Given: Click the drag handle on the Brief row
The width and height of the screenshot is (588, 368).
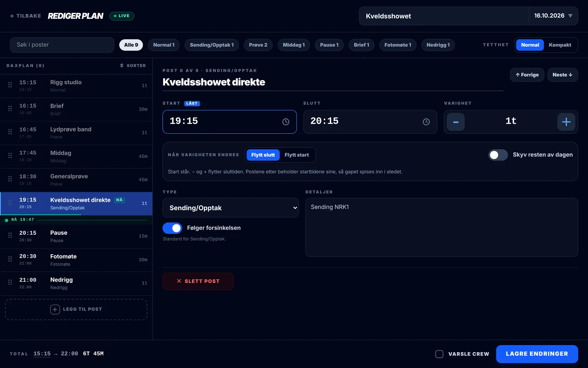Looking at the screenshot, I should pyautogui.click(x=10, y=109).
